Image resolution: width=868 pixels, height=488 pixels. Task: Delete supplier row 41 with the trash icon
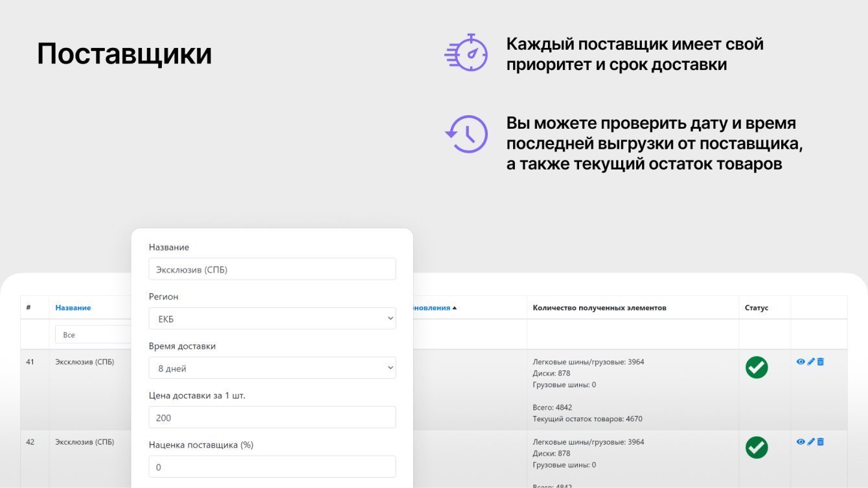[x=820, y=362]
